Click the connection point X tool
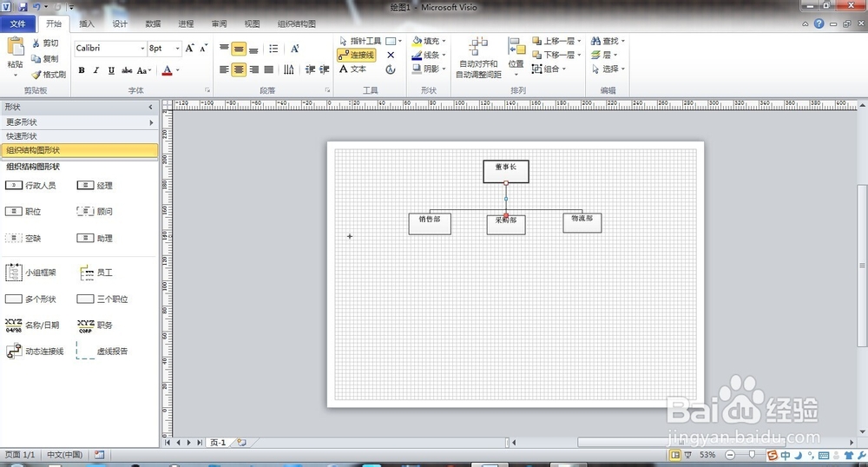The height and width of the screenshot is (467, 868). [x=391, y=55]
